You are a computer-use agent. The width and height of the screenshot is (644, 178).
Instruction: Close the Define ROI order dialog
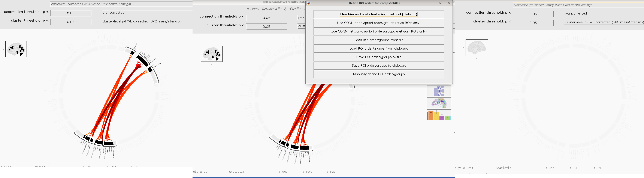[x=449, y=3]
